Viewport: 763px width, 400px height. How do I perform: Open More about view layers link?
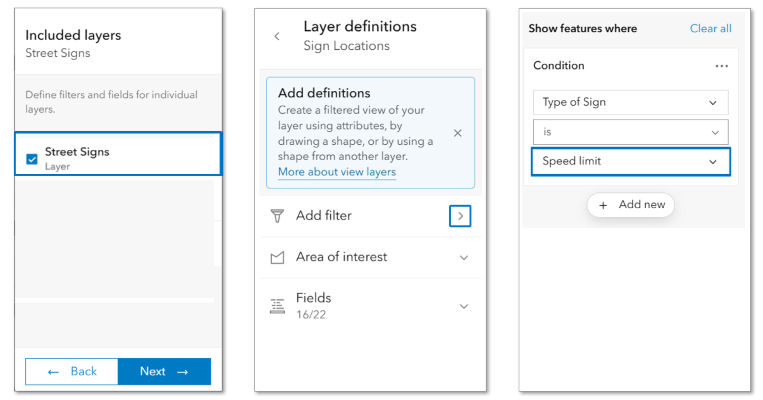[x=337, y=172]
